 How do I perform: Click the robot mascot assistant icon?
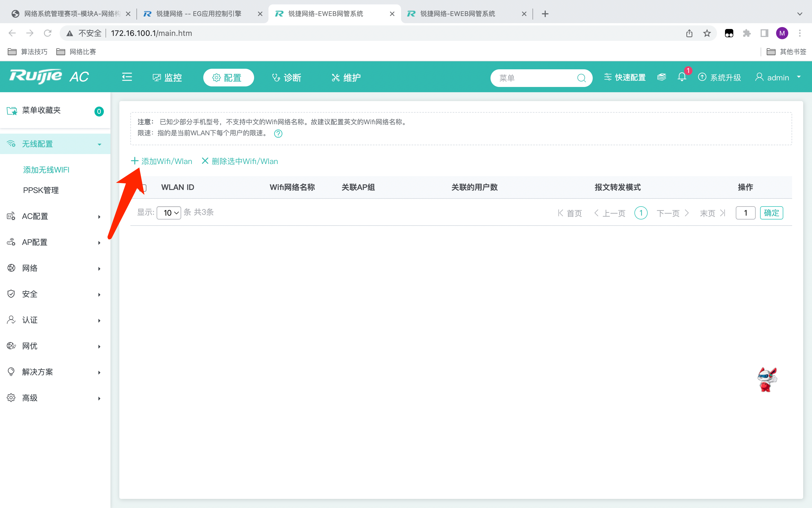767,380
